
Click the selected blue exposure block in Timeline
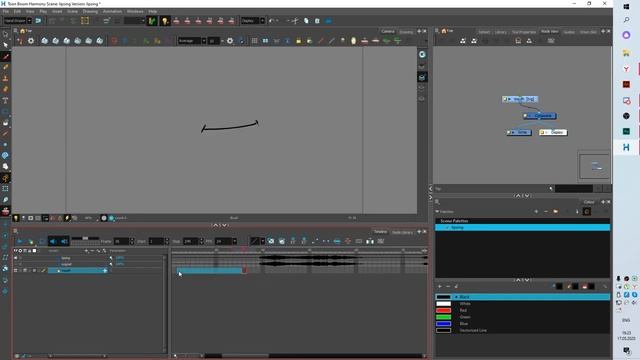pos(209,271)
